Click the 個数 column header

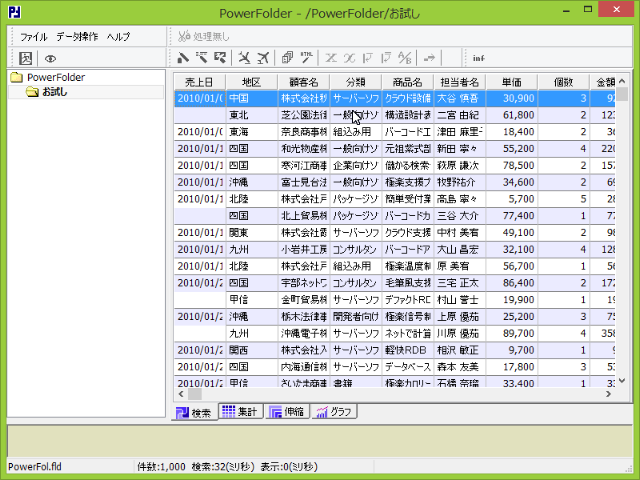(x=564, y=82)
